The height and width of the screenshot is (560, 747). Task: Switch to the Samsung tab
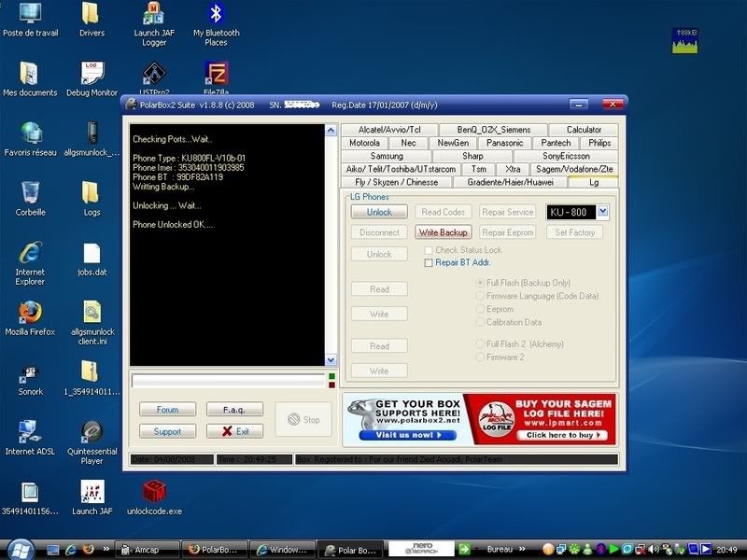coord(387,156)
